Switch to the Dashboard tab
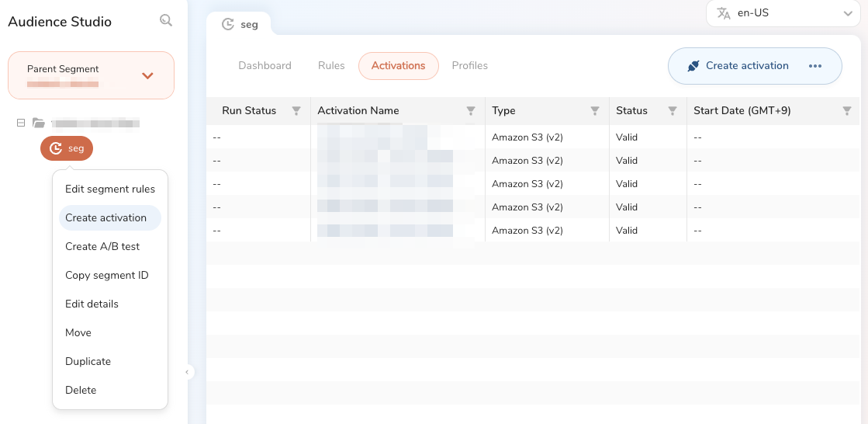 coord(265,66)
